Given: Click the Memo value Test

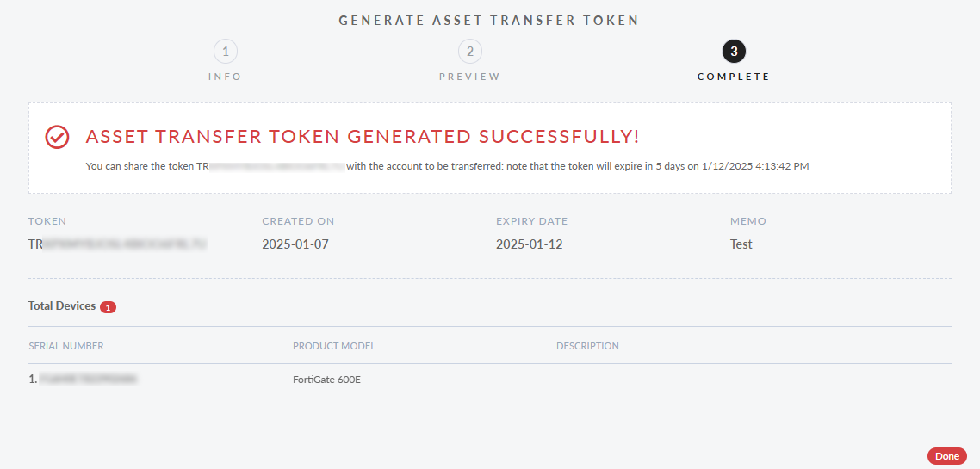Looking at the screenshot, I should [x=741, y=244].
